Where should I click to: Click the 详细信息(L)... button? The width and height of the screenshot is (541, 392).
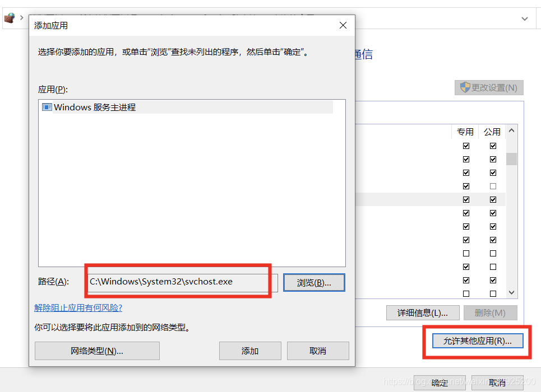423,312
